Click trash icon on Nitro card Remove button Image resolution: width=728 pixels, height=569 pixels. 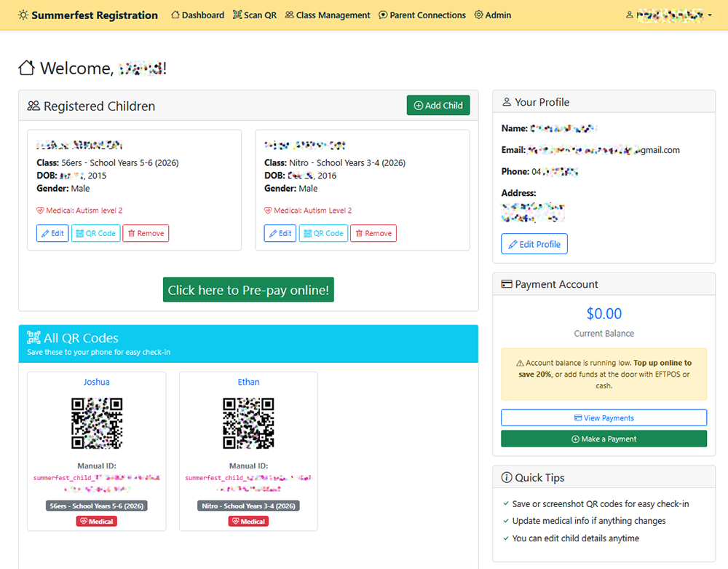click(359, 234)
